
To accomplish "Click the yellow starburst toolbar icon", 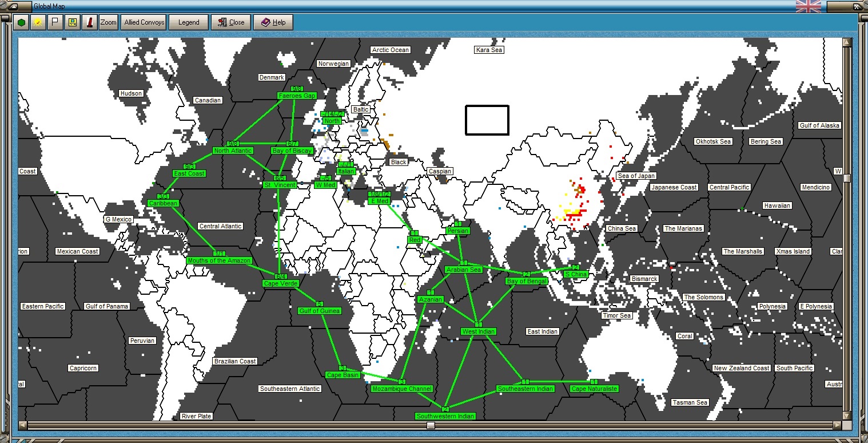I will 38,22.
